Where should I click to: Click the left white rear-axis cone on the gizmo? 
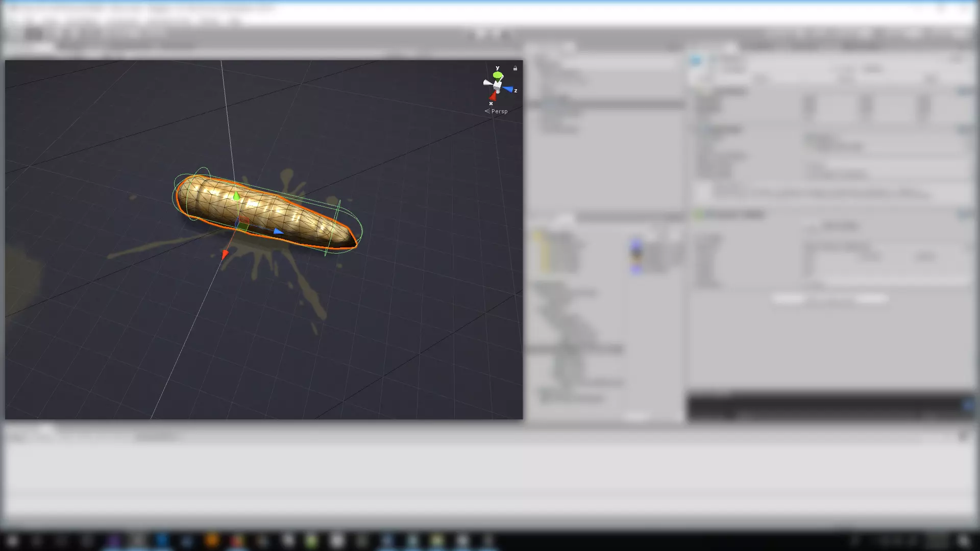pyautogui.click(x=487, y=83)
